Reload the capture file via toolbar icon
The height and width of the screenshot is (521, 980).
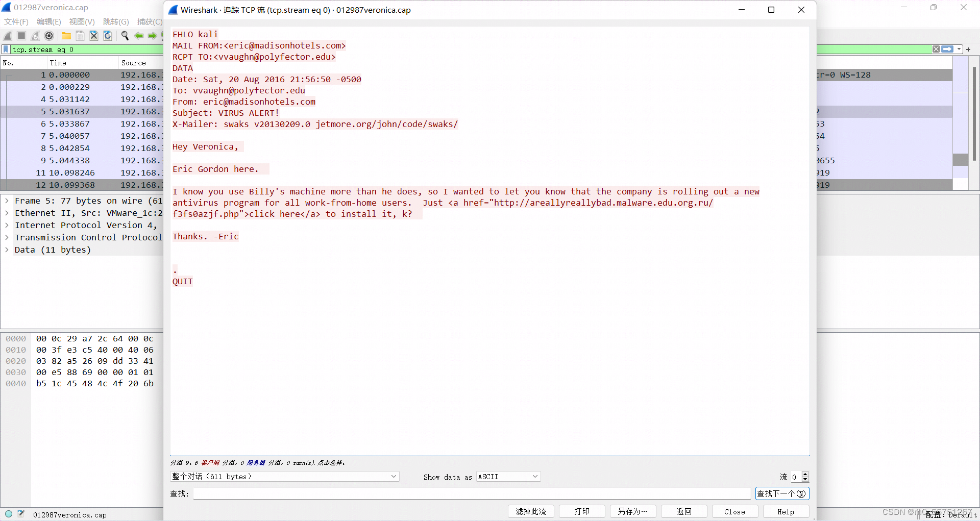108,36
